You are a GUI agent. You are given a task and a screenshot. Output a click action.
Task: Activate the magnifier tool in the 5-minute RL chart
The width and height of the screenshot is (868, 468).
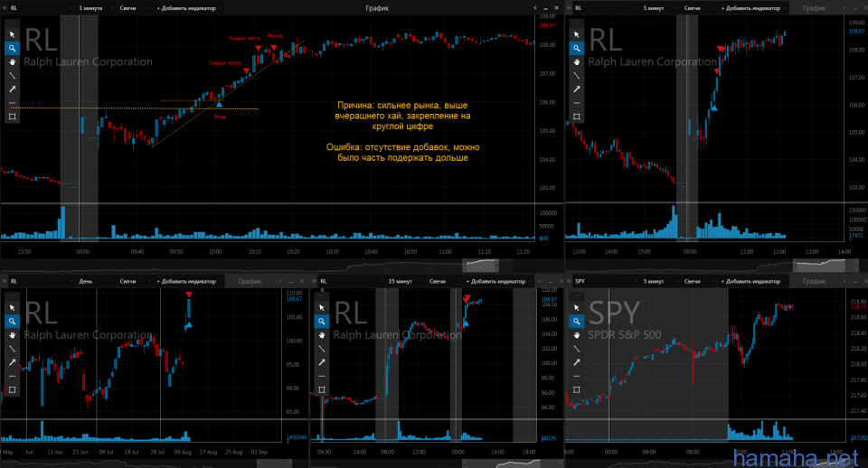[576, 48]
